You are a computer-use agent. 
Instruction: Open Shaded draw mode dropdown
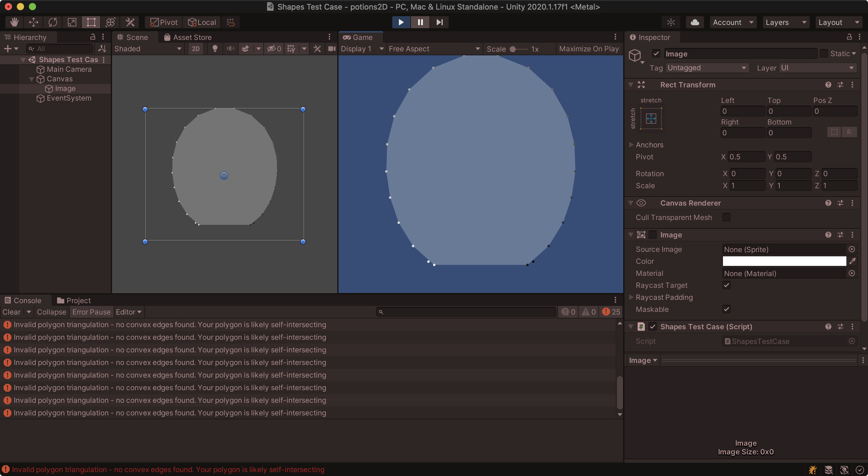(x=148, y=49)
